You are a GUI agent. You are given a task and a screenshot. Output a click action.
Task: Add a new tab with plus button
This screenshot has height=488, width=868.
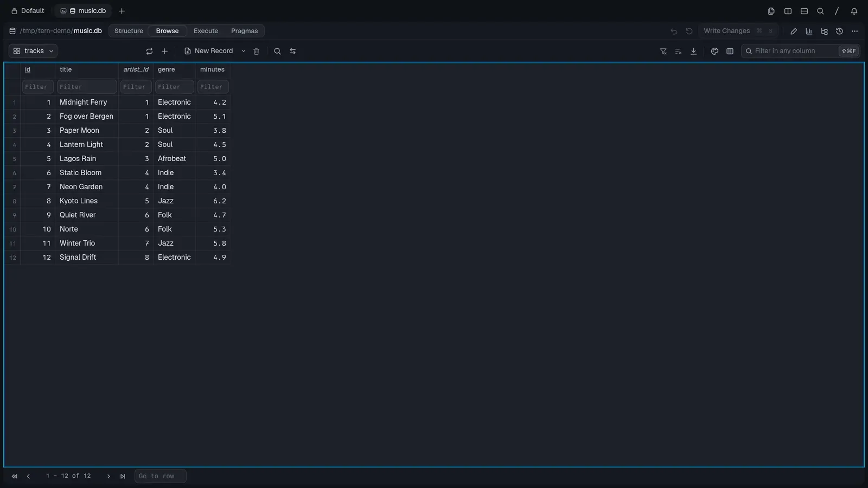click(122, 11)
